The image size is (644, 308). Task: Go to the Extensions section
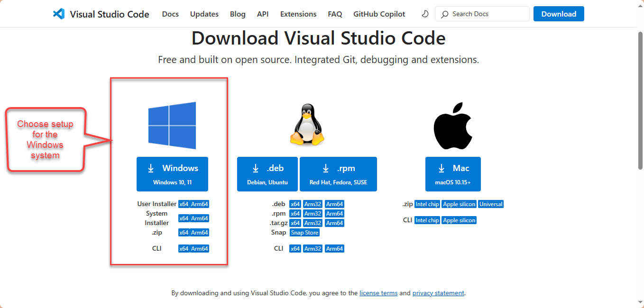[x=298, y=14]
